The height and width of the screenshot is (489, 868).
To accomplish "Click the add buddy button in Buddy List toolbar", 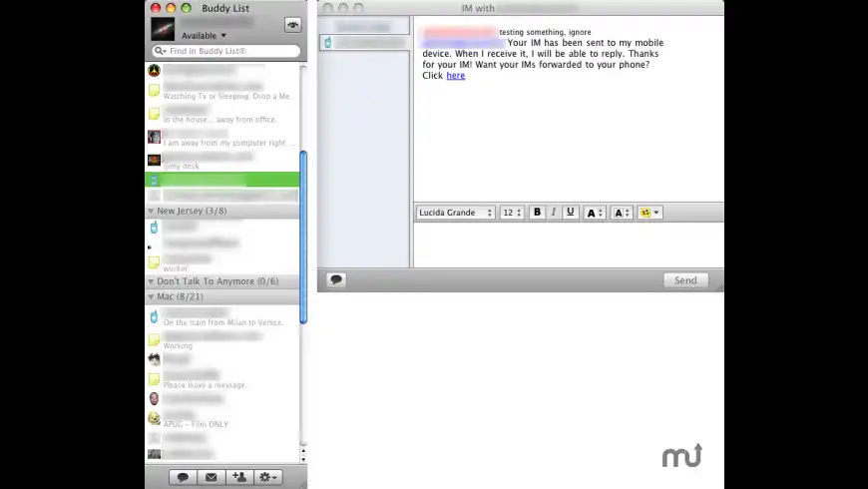I will click(x=239, y=477).
